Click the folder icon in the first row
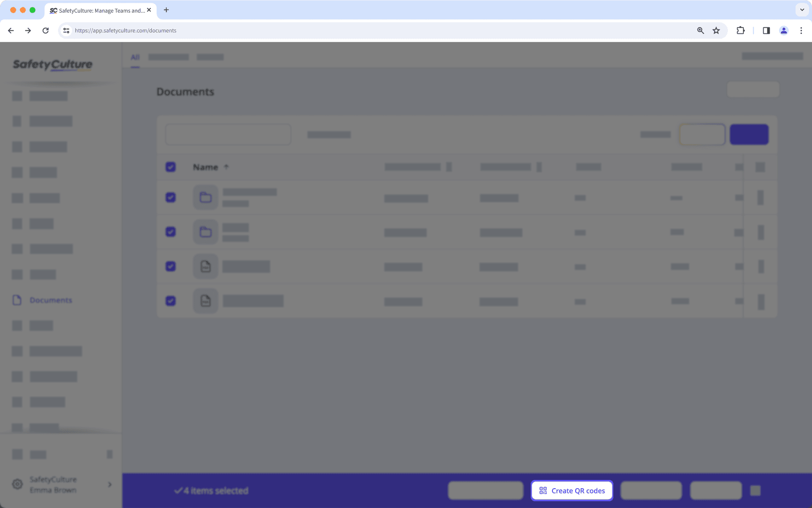The image size is (812, 508). pos(205,197)
